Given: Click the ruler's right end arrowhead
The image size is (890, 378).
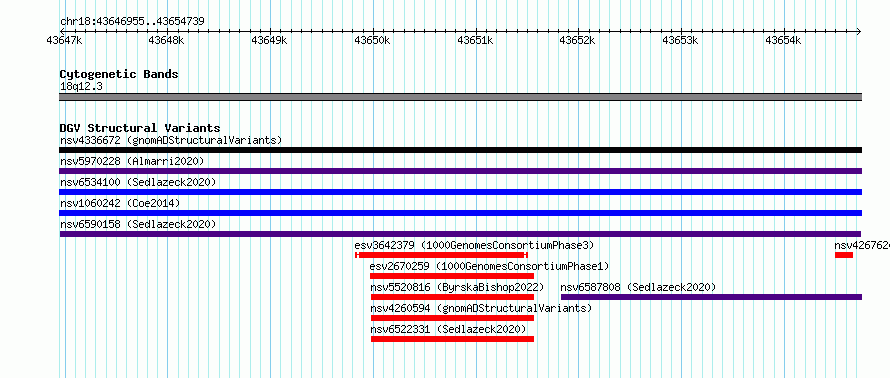Looking at the screenshot, I should tap(859, 32).
